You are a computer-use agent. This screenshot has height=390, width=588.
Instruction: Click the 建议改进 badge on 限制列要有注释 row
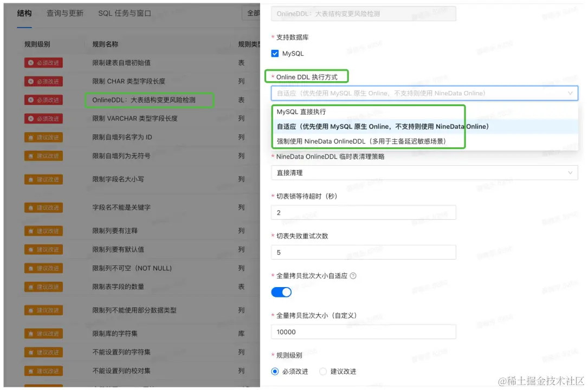click(x=43, y=231)
